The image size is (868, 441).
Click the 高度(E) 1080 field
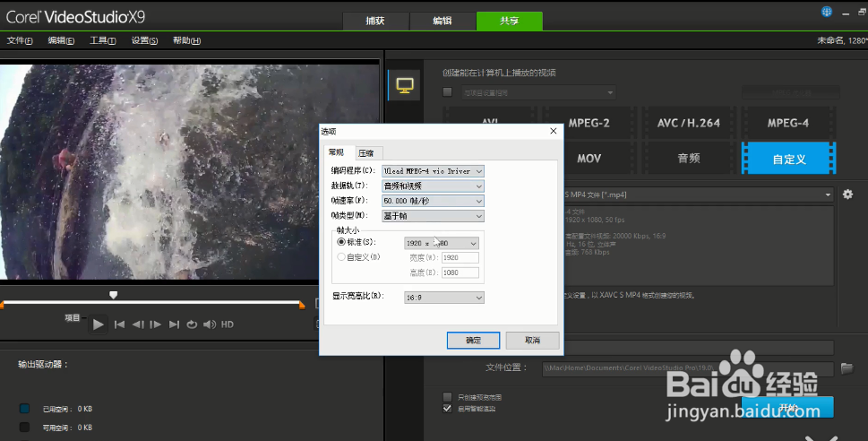460,272
